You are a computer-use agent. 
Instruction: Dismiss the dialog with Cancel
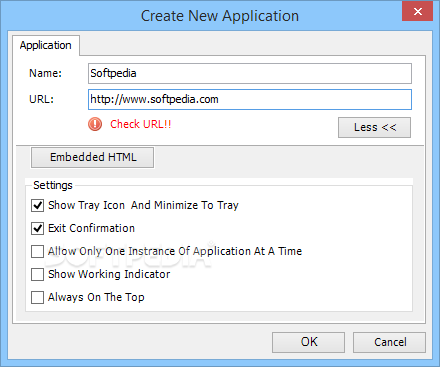(x=390, y=342)
